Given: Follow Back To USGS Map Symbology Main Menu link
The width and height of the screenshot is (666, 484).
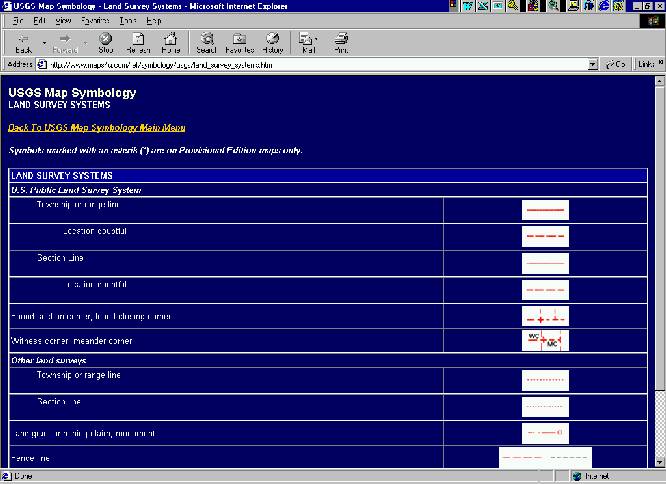Looking at the screenshot, I should 96,128.
